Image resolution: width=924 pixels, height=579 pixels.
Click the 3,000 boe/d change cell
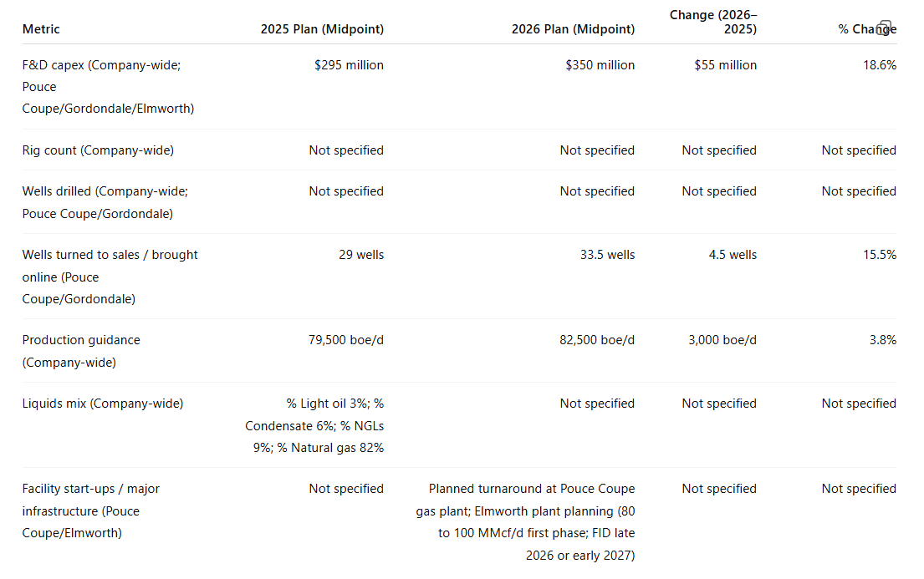(722, 340)
